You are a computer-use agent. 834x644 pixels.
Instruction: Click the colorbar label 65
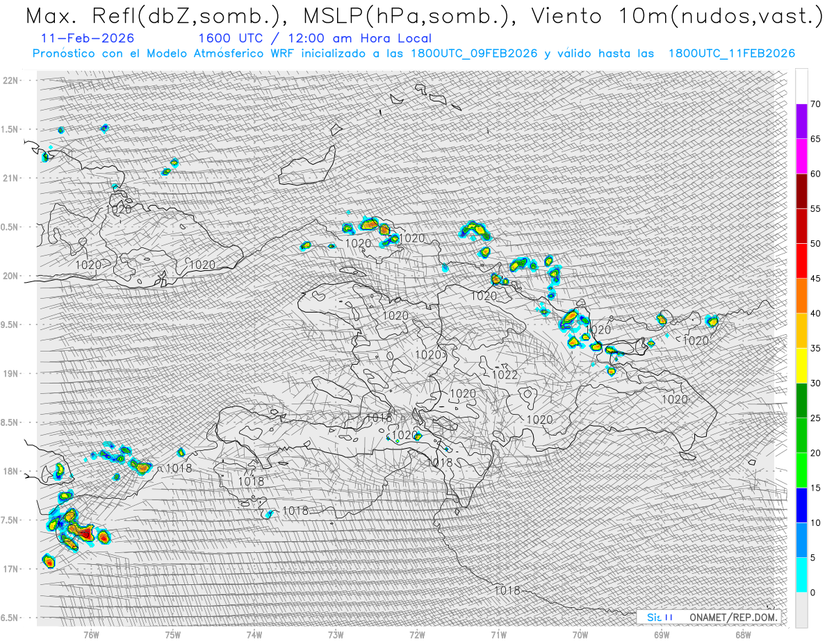(815, 139)
